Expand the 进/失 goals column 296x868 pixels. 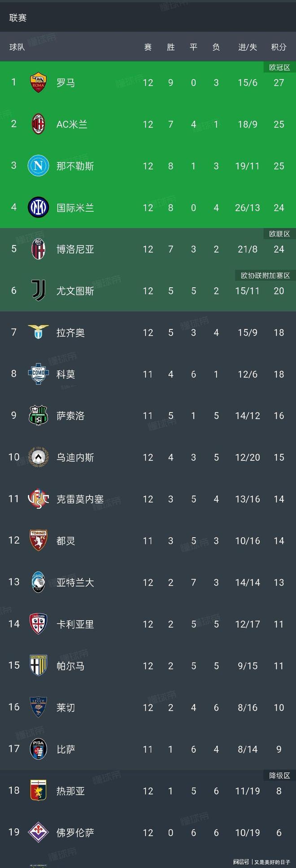tap(247, 47)
